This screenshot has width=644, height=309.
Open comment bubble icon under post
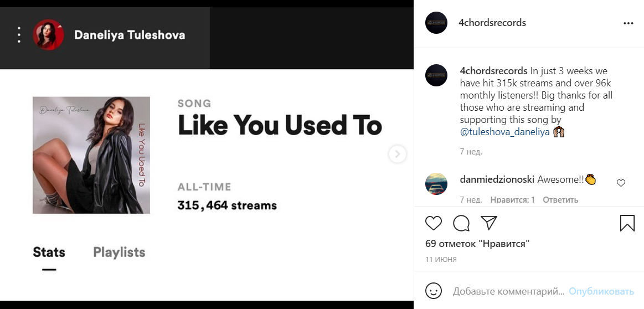point(461,223)
